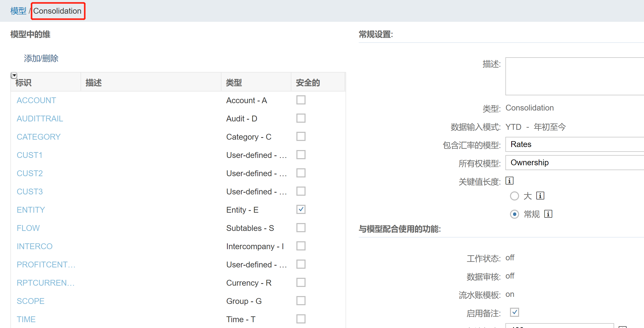644x328 pixels.
Task: Check the ACCOUNT dimension secure checkbox
Action: 301,100
